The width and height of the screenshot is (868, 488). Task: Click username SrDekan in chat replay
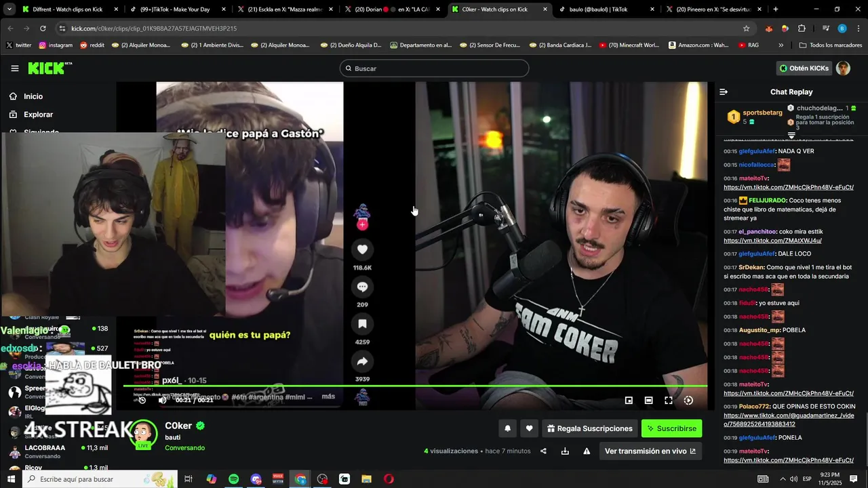click(751, 268)
